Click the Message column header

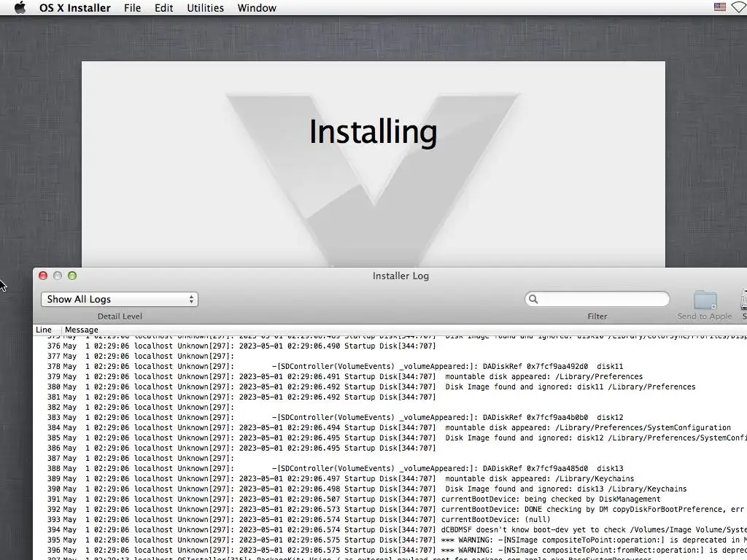[x=82, y=330]
